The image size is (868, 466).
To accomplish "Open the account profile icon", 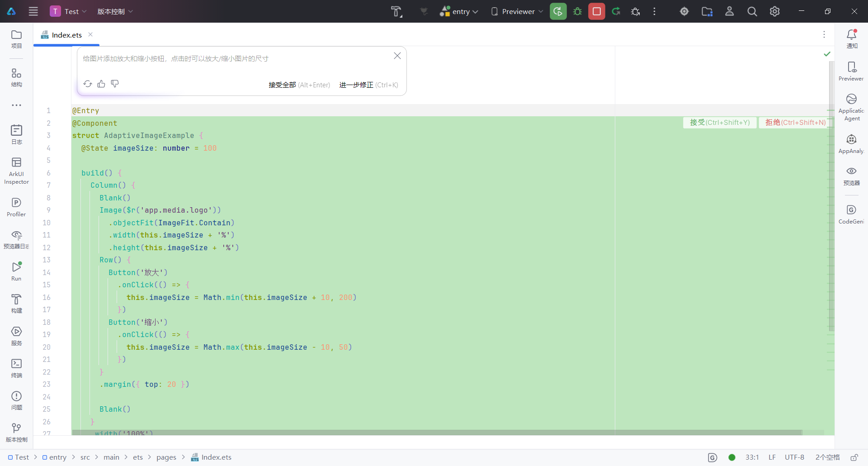I will pos(730,11).
